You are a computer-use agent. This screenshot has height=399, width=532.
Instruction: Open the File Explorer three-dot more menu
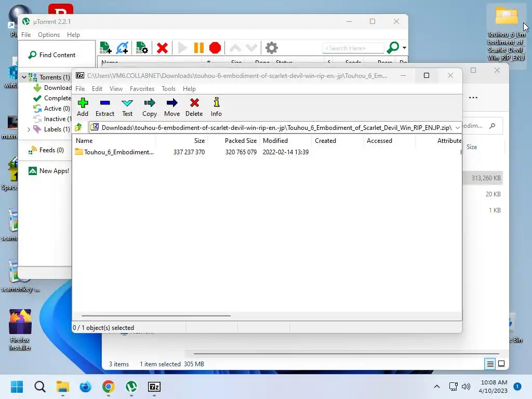click(x=473, y=98)
